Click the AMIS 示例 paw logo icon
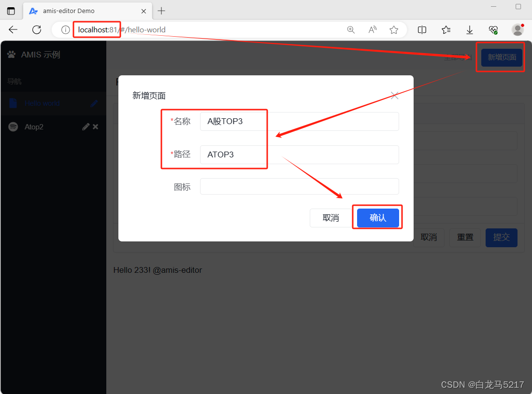The height and width of the screenshot is (394, 532). tap(11, 54)
